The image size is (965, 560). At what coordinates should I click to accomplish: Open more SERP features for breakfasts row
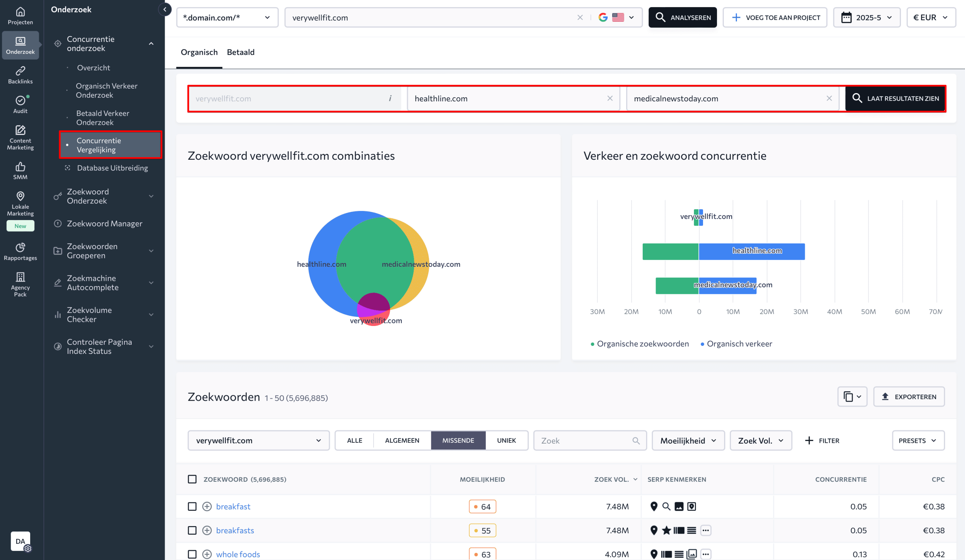coord(706,530)
